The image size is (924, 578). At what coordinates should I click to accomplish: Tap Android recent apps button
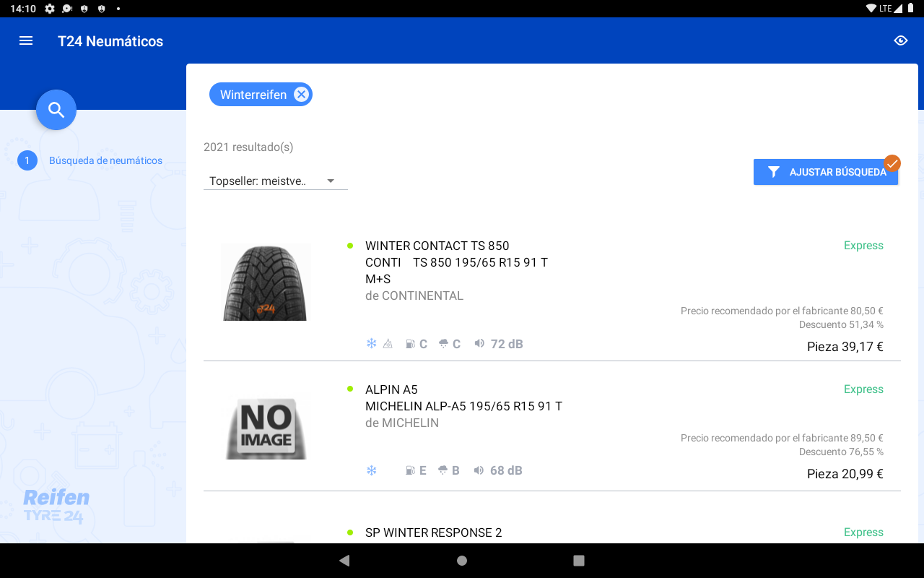(578, 561)
